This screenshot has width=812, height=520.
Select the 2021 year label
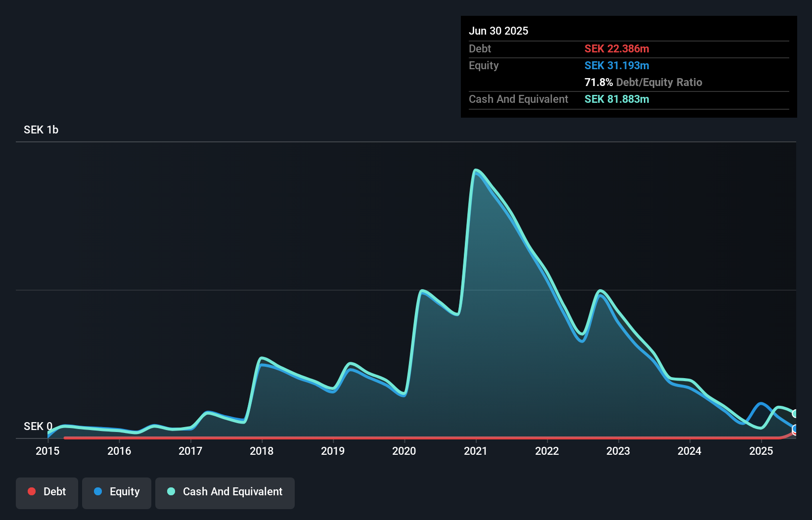pyautogui.click(x=475, y=451)
